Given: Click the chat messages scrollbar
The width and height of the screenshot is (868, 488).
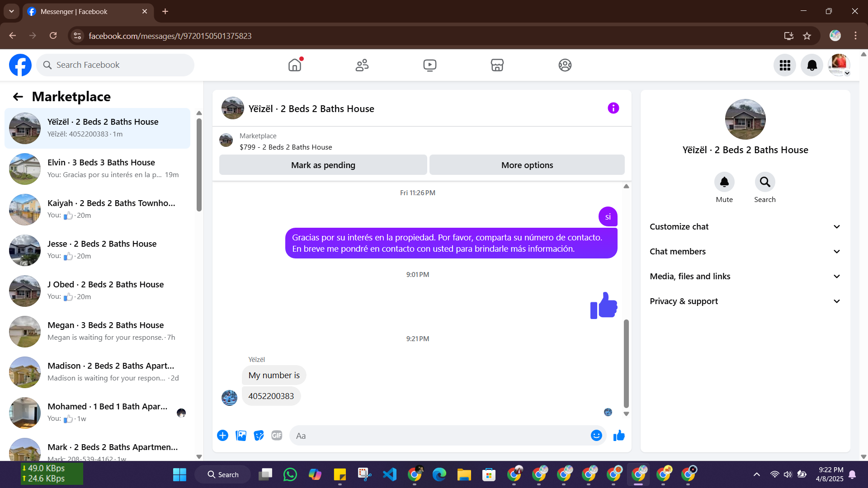Looking at the screenshot, I should click(626, 363).
